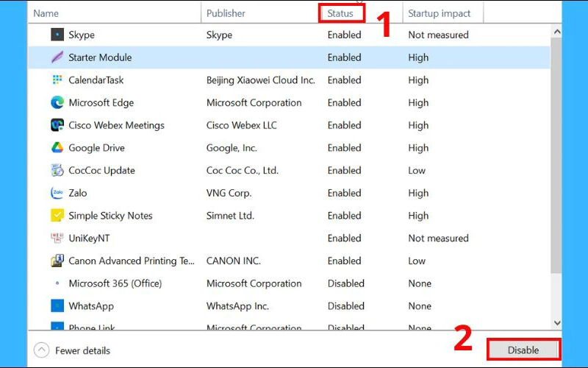Viewport: 588px width, 368px height.
Task: Click the scroll up arrow of list
Action: 556,32
